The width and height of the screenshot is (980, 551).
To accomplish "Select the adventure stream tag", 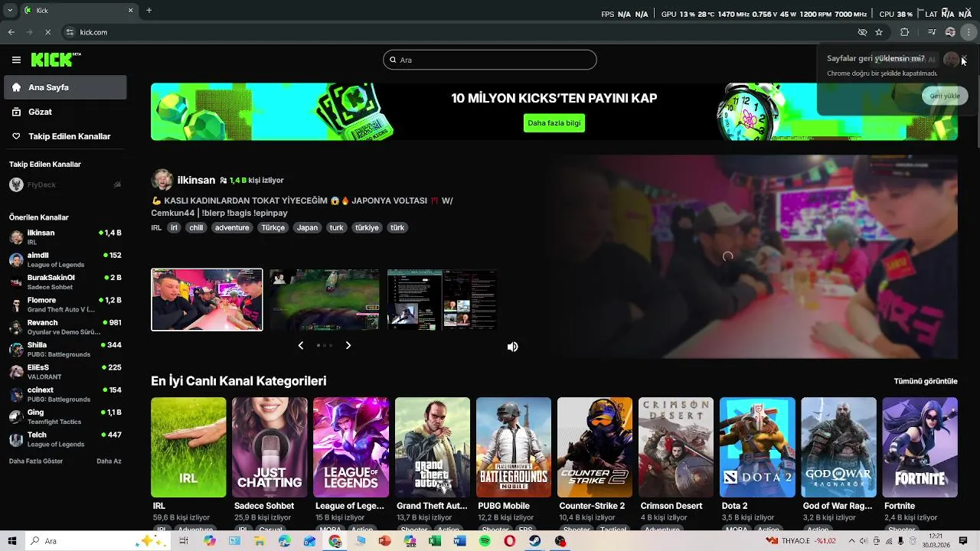I will coord(232,227).
